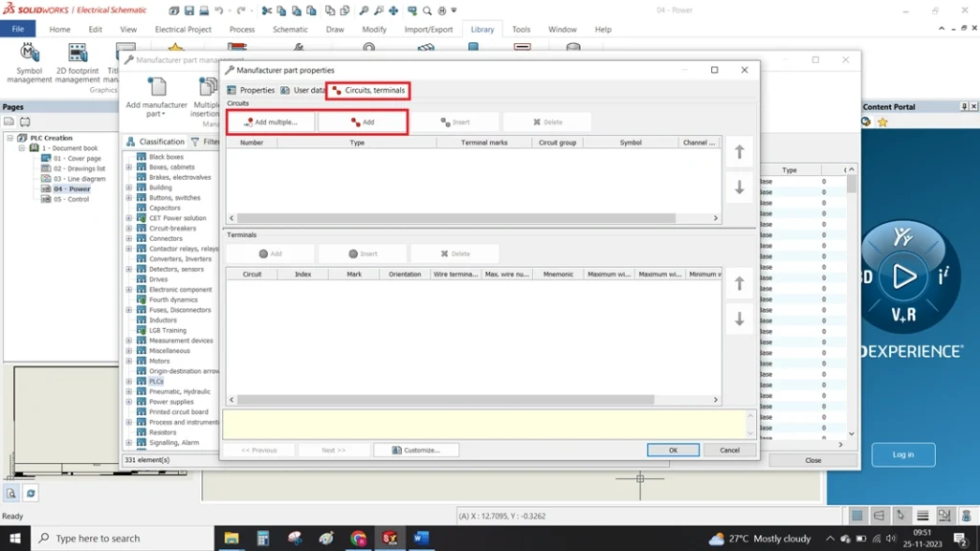Click the Pan move arrows icon
980x551 pixels.
393,10
